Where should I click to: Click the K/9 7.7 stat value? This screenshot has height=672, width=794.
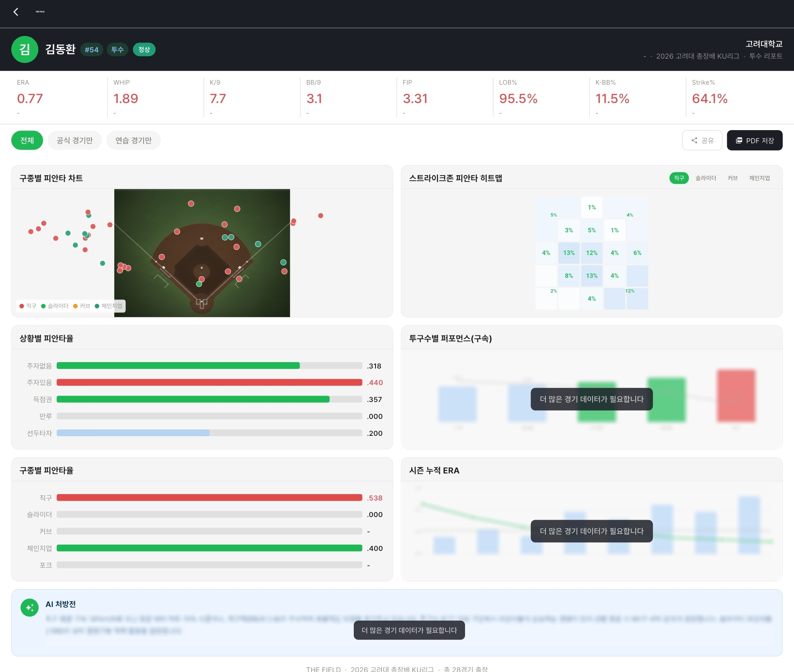pyautogui.click(x=218, y=99)
